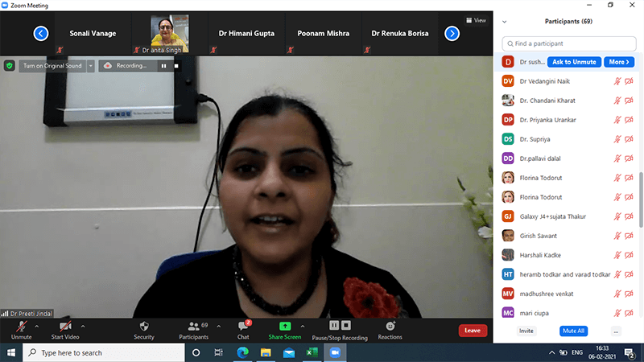Click the Mute All button
Image resolution: width=644 pixels, height=362 pixels.
(x=572, y=331)
